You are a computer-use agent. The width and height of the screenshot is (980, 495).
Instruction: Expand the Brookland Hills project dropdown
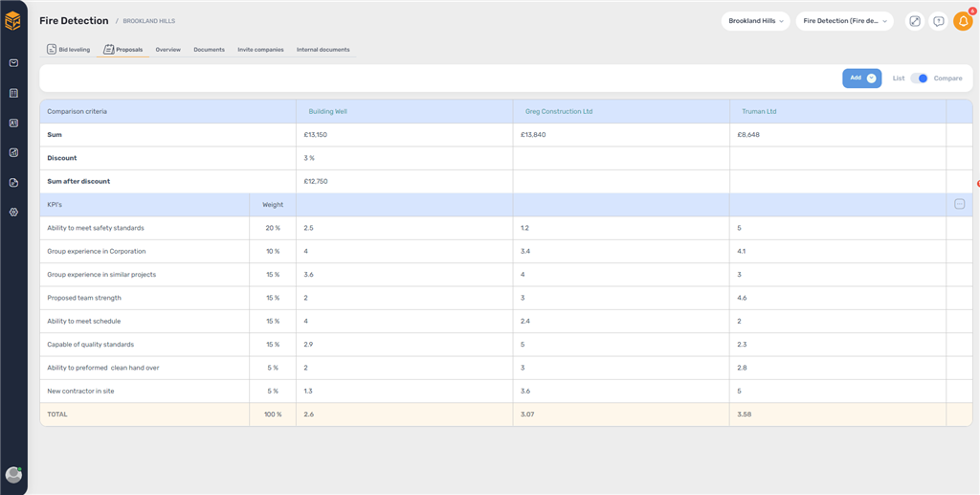click(755, 21)
